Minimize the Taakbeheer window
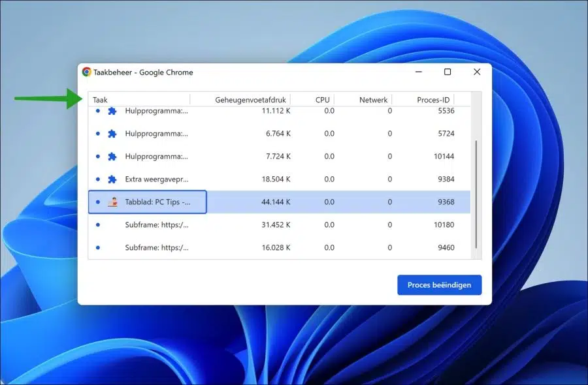The height and width of the screenshot is (385, 588). click(x=419, y=72)
